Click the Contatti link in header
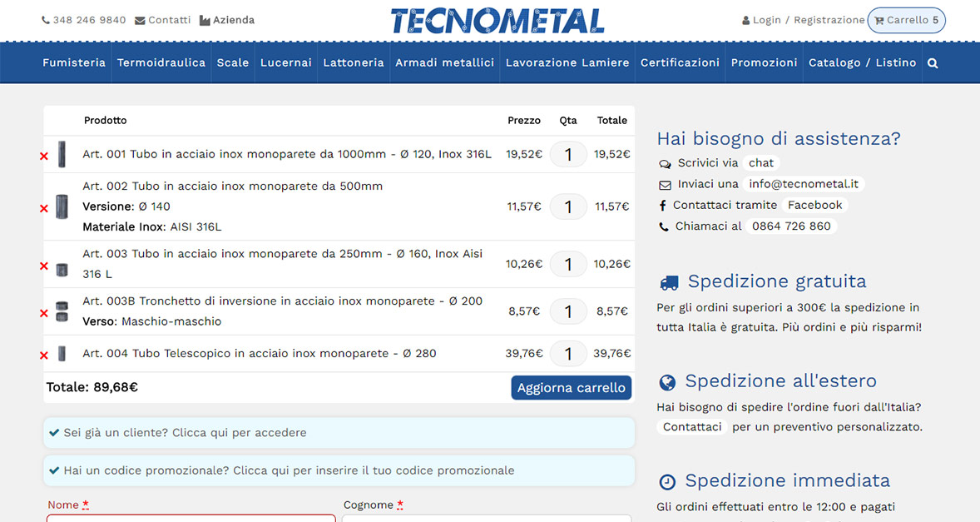Image resolution: width=980 pixels, height=522 pixels. (x=170, y=20)
